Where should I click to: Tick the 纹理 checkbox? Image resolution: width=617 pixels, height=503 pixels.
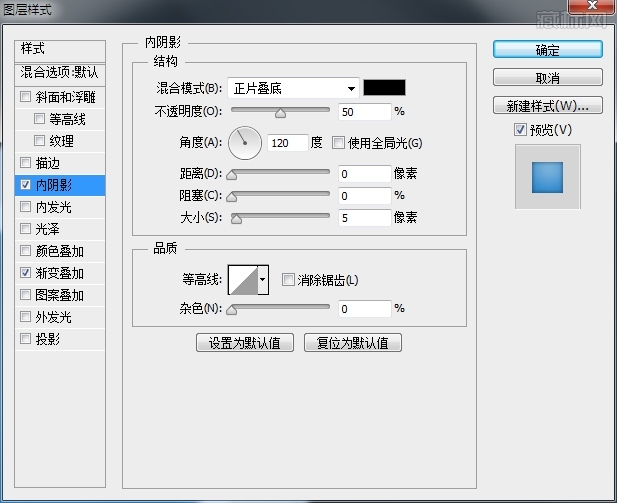[39, 141]
